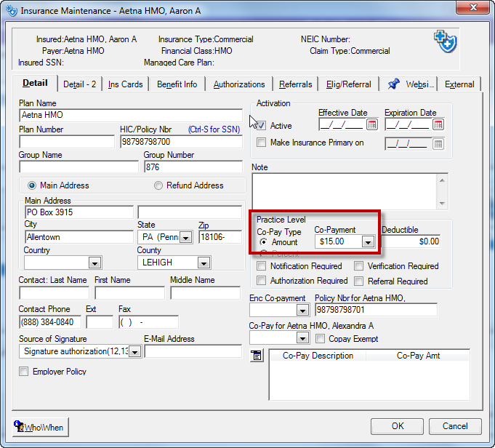Toggle the Active checkbox
This screenshot has height=448, width=495.
coord(261,126)
